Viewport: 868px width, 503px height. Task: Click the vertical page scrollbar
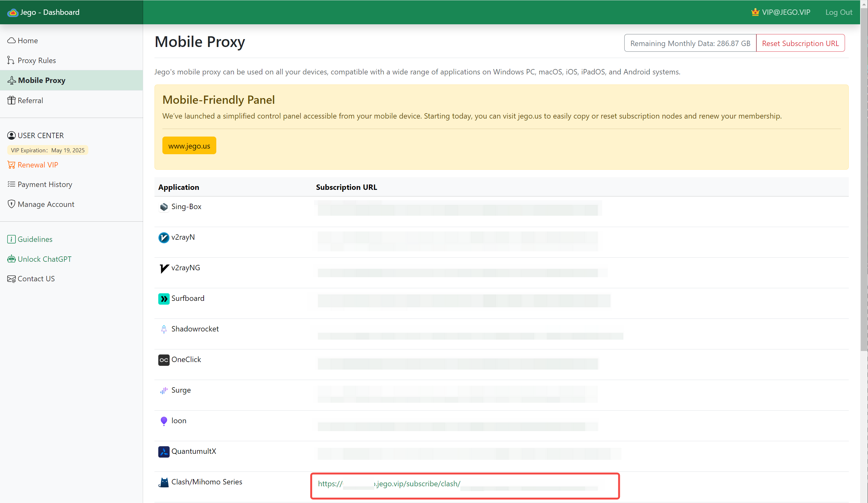pyautogui.click(x=864, y=179)
